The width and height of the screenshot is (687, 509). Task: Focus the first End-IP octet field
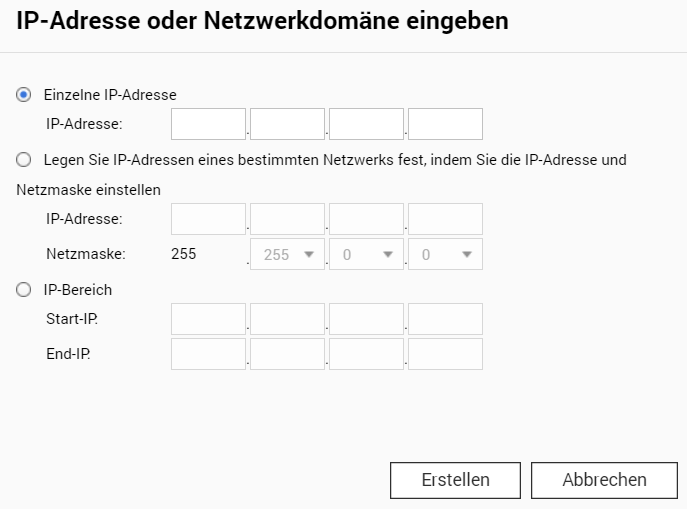click(208, 354)
